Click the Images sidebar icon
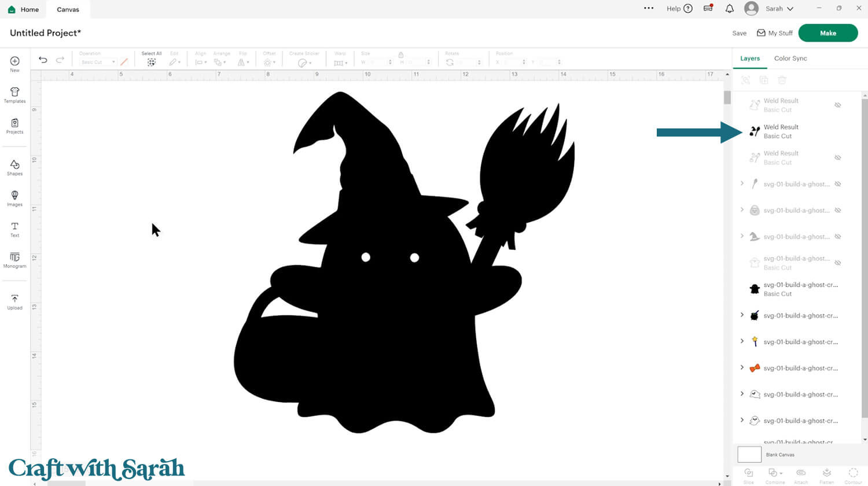The height and width of the screenshot is (486, 868). pyautogui.click(x=14, y=198)
